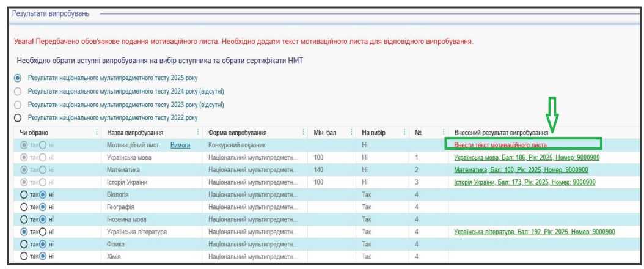The image size is (644, 269).
Task: Set Біологія to 'так'
Action: [24, 194]
